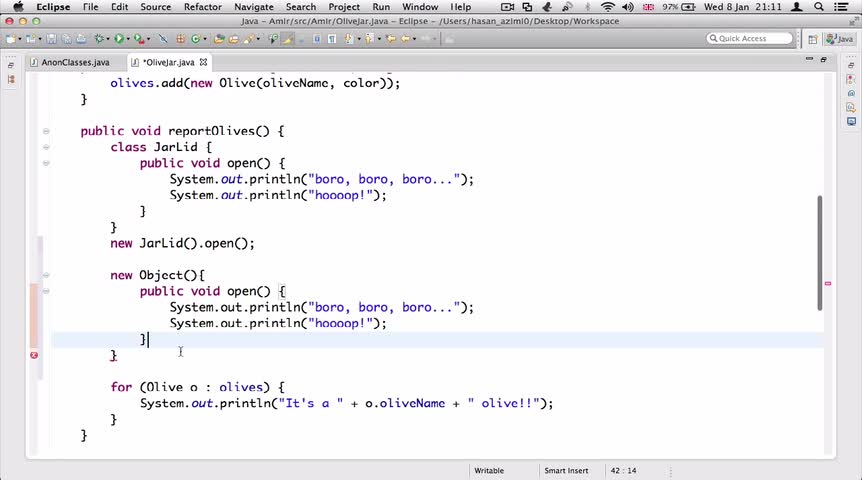The image size is (862, 480).
Task: Toggle Show Whitespace Characters
Action: pyautogui.click(x=332, y=39)
